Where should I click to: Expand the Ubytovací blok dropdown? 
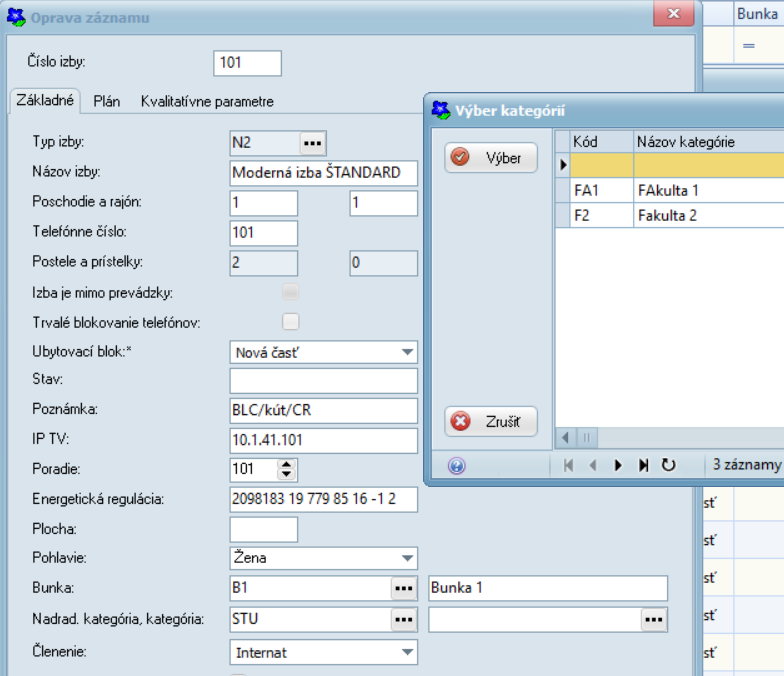point(406,352)
